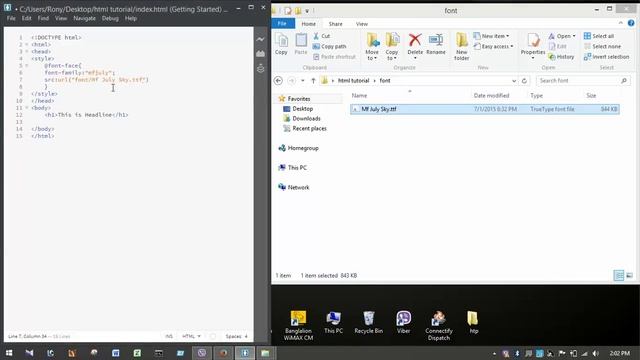Click the Explorer Back arrow button
The height and width of the screenshot is (360, 640).
coord(278,80)
